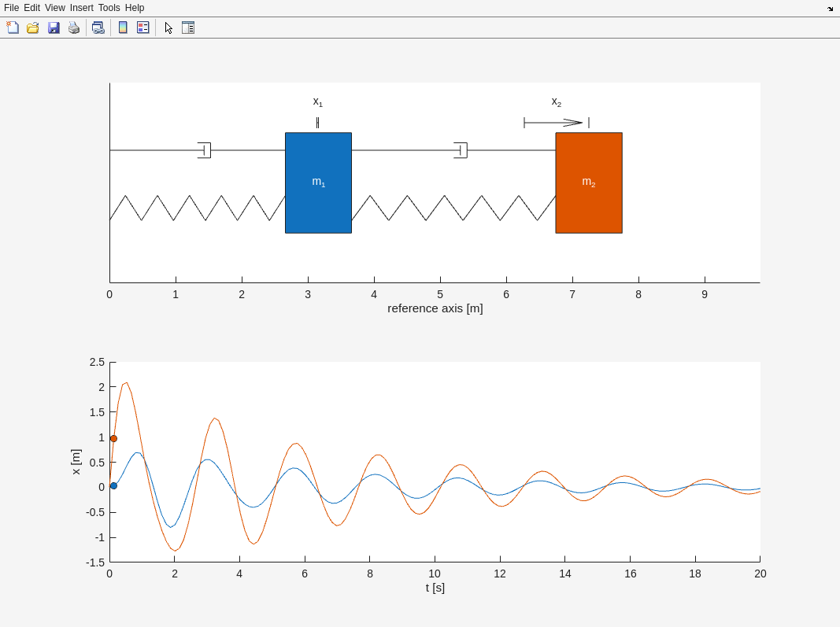Screen dimensions: 840x627
Task: Click the orange marker on the time plot
Action: click(x=113, y=438)
